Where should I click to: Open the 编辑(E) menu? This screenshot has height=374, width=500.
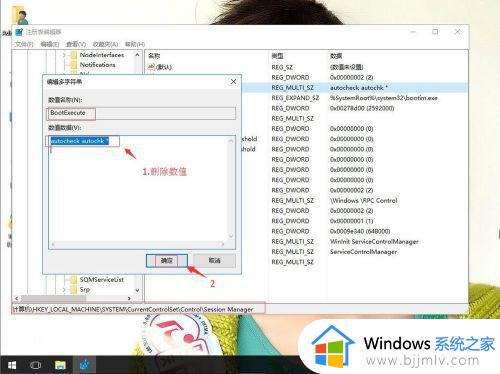pyautogui.click(x=50, y=44)
